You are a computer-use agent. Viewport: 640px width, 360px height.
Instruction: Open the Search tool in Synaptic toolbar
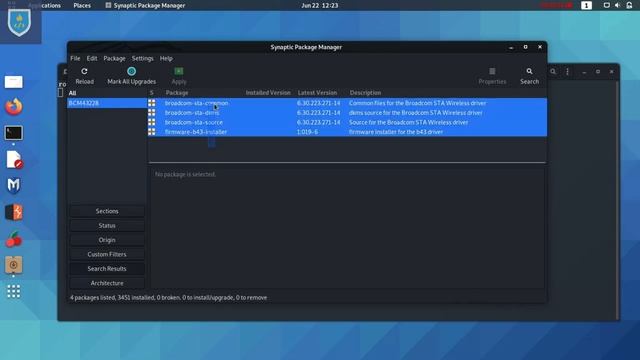[529, 76]
